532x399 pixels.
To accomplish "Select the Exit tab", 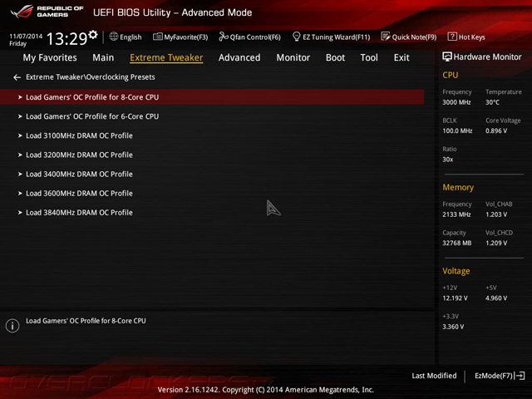I will tap(401, 57).
